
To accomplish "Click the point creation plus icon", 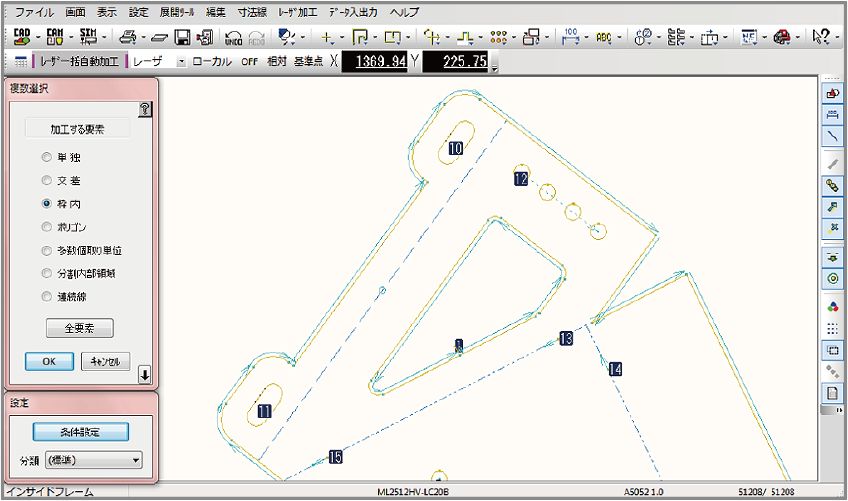I will coord(326,37).
